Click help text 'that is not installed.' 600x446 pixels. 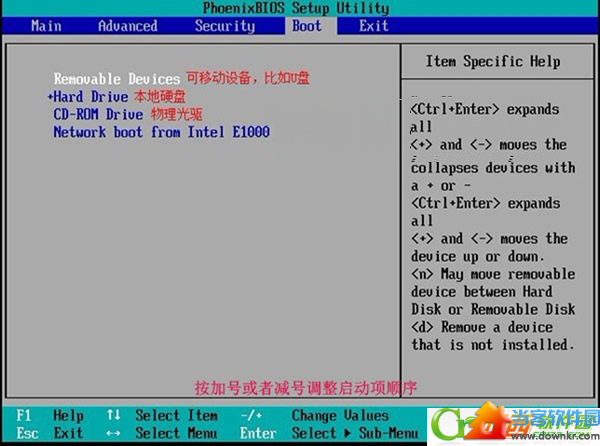point(492,345)
